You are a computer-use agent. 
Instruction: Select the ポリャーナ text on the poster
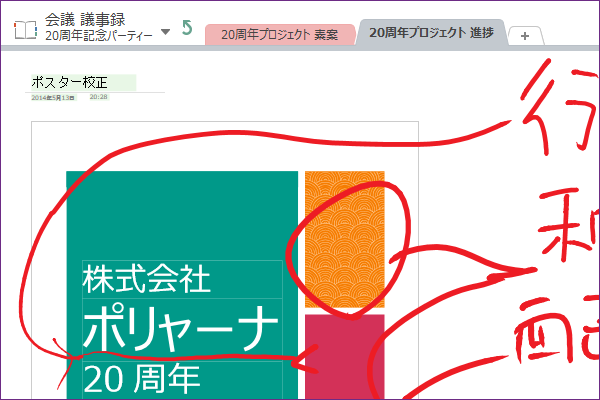pyautogui.click(x=182, y=329)
